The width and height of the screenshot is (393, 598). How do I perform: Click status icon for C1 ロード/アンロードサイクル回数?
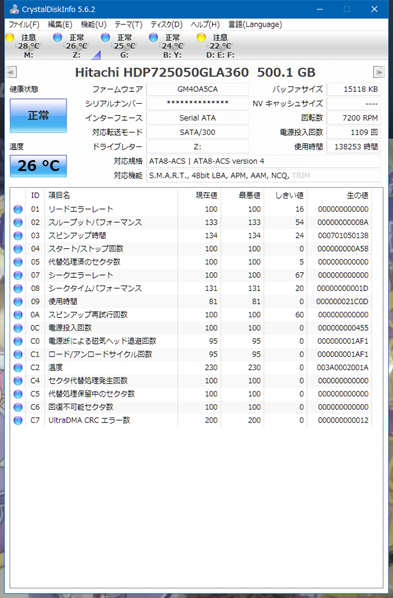pyautogui.click(x=18, y=354)
